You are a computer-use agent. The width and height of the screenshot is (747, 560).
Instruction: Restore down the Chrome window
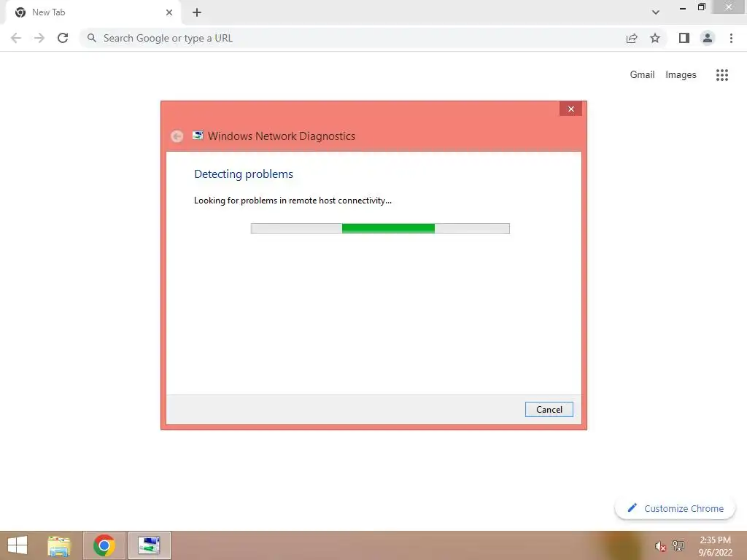coord(701,7)
